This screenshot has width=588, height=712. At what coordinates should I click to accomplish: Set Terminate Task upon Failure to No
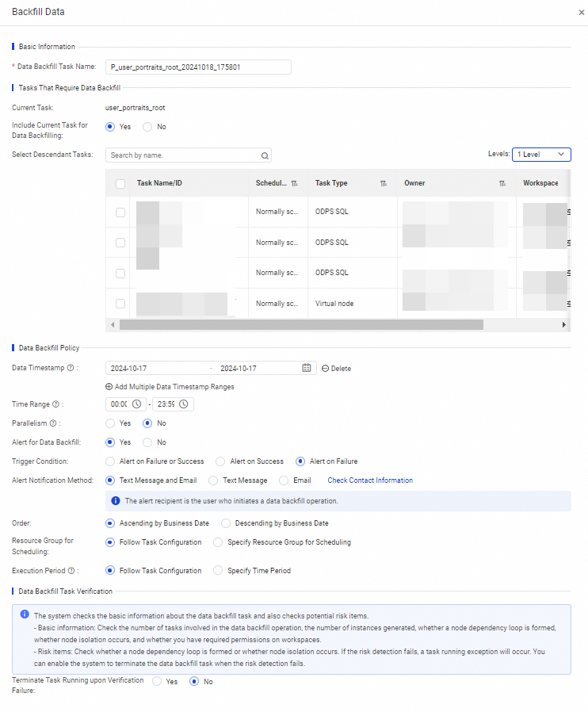coord(193,681)
